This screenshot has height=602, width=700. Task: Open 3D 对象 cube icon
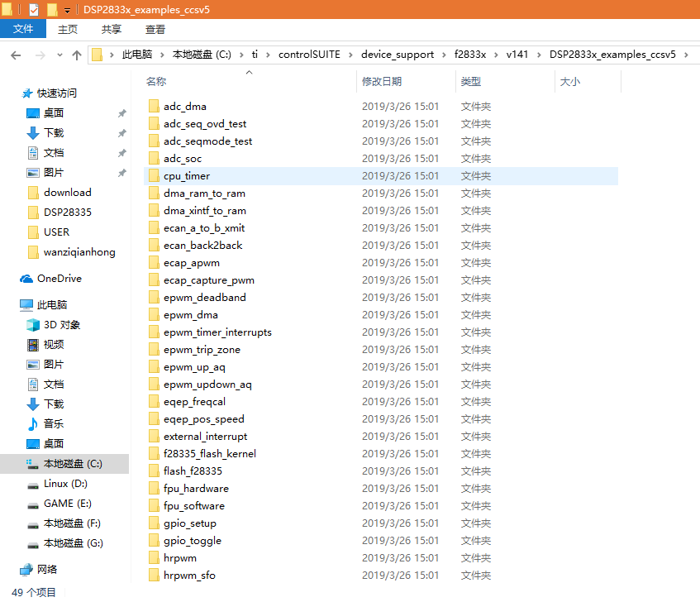(33, 325)
